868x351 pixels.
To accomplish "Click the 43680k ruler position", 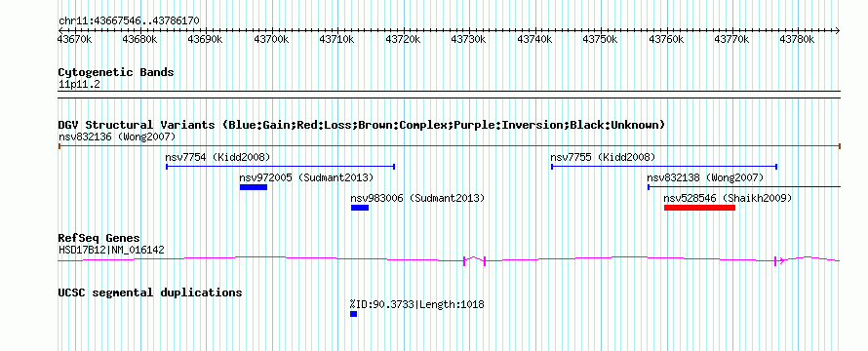I will [x=139, y=39].
